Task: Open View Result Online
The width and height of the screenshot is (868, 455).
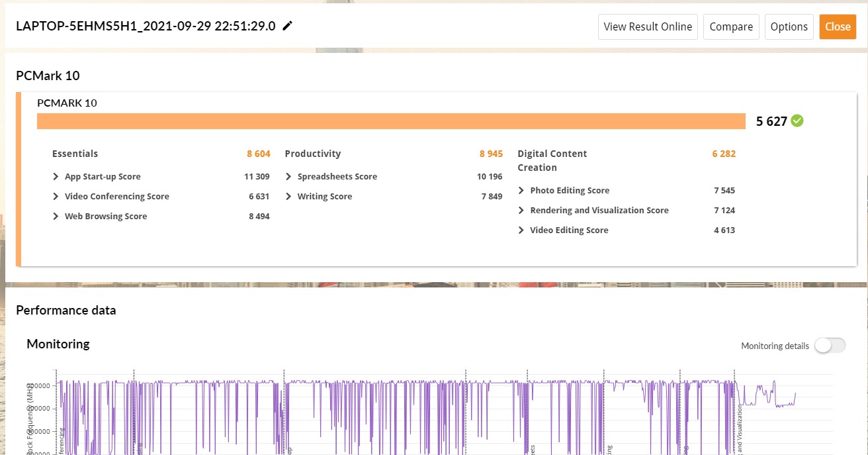Action: (648, 27)
